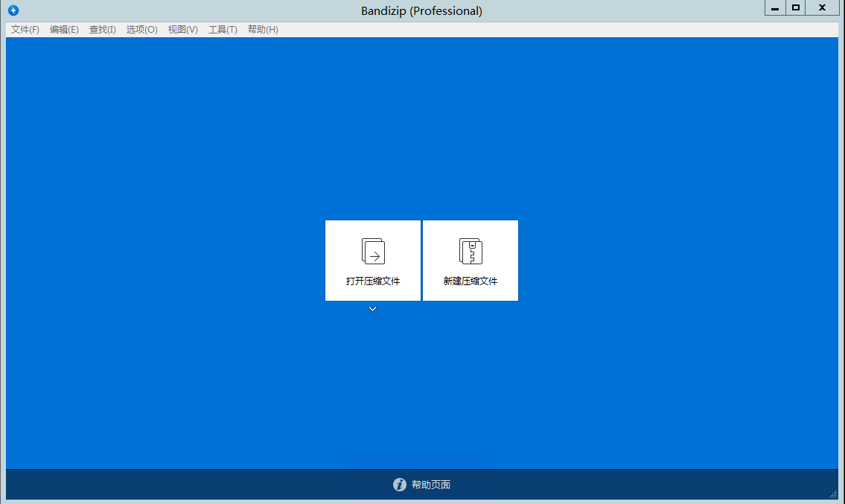Image resolution: width=845 pixels, height=504 pixels.
Task: Open the 帮助(H) menu
Action: [x=263, y=30]
